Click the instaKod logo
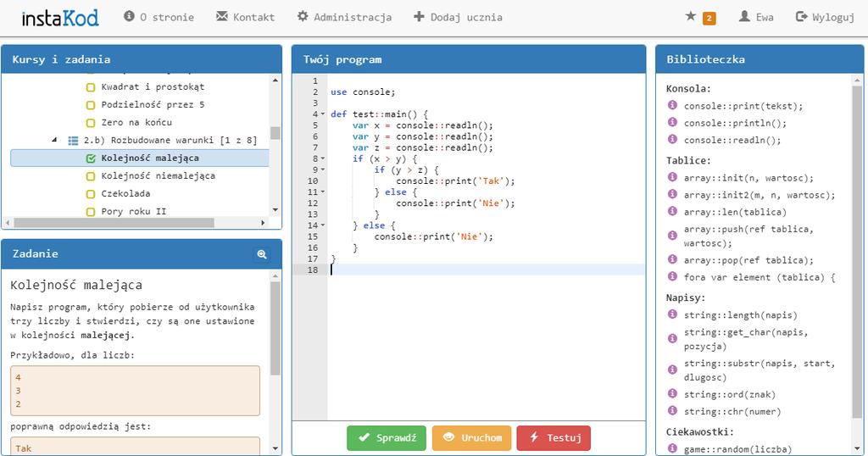 click(x=60, y=19)
